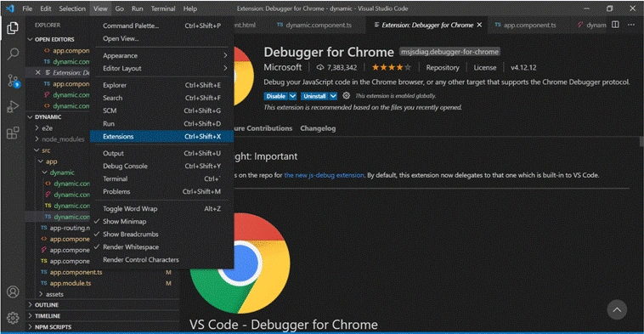Click the VS Code logo icon
The width and height of the screenshot is (644, 334).
coord(10,8)
